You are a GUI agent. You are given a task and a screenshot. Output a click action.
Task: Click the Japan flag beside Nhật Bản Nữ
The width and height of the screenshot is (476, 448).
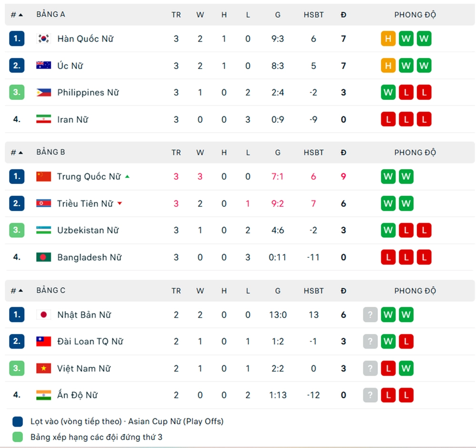click(x=44, y=314)
